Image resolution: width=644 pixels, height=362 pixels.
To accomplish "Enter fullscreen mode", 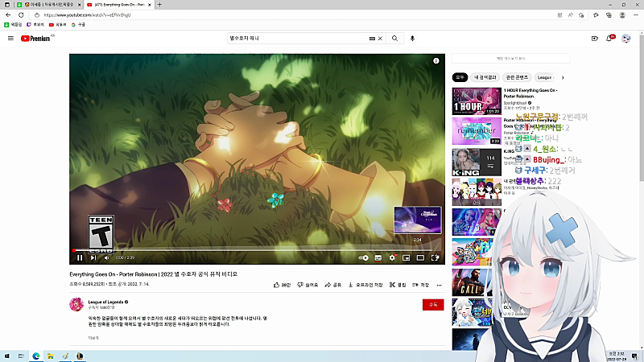I will [435, 257].
